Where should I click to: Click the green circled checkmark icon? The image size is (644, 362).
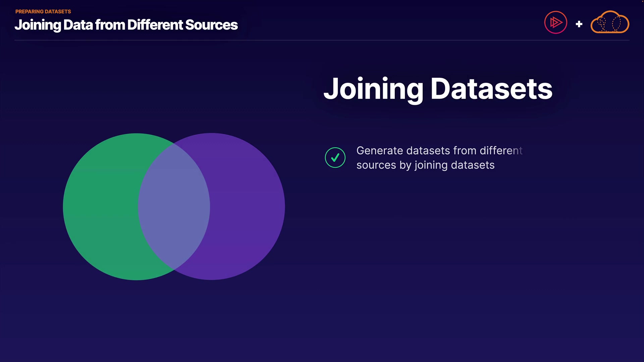point(335,158)
